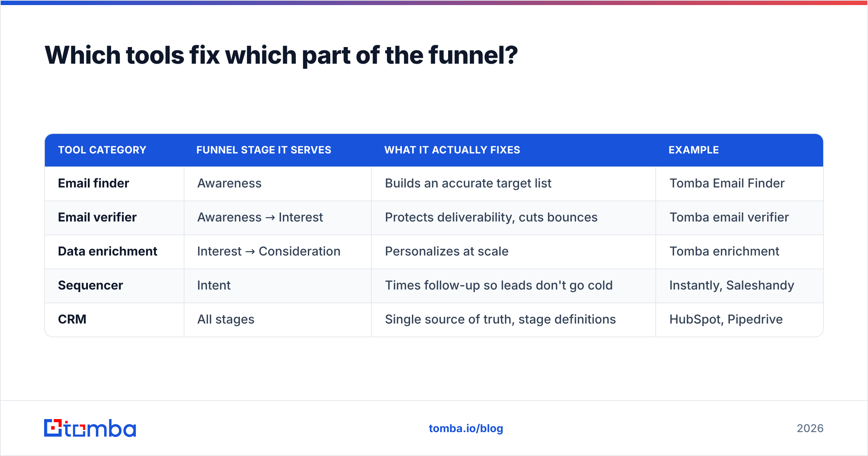Click the 'All stages' cell
The image size is (868, 456).
278,320
